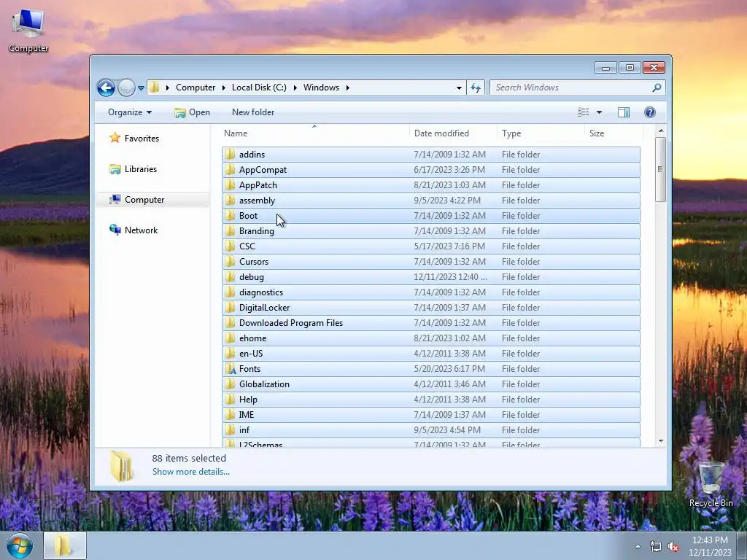The height and width of the screenshot is (560, 747).
Task: Toggle the preview pane
Action: click(624, 112)
